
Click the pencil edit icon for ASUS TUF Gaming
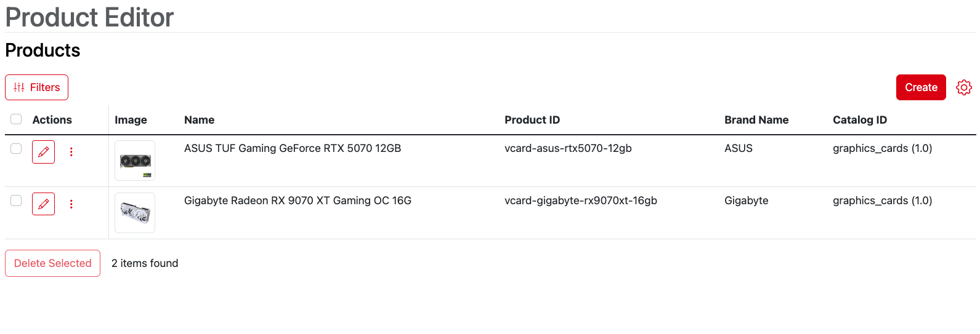[x=43, y=152]
